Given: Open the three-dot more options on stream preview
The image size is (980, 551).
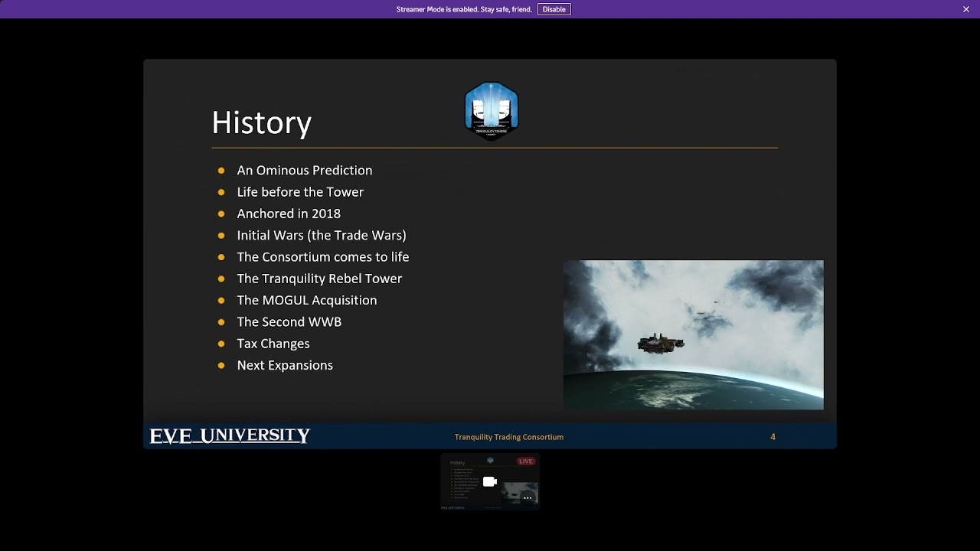Looking at the screenshot, I should click(x=528, y=498).
